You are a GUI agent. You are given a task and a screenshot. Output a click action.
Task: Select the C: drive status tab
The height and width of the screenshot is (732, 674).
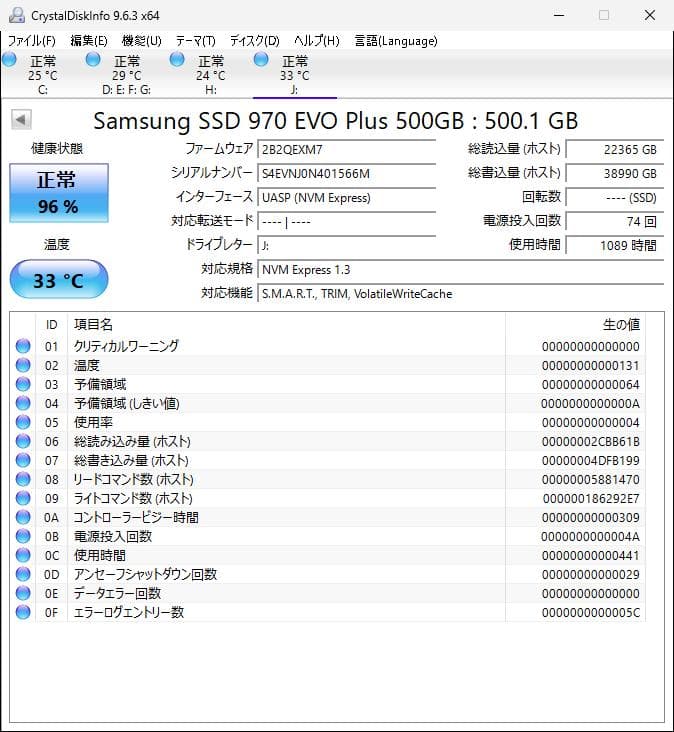coord(42,75)
